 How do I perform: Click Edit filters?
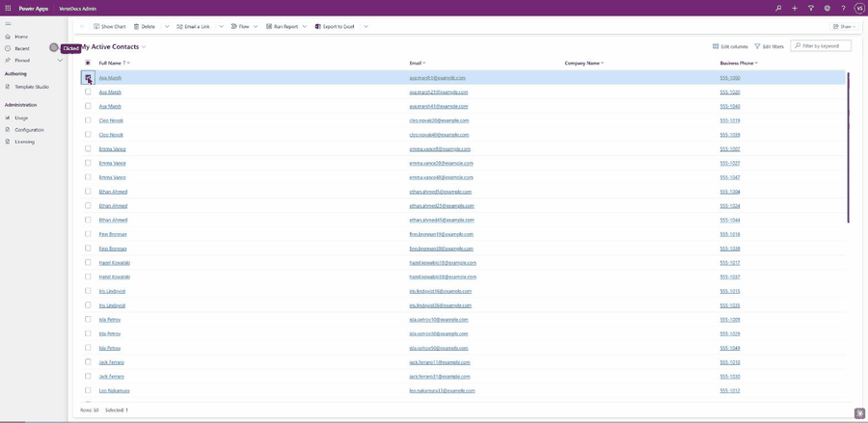769,46
